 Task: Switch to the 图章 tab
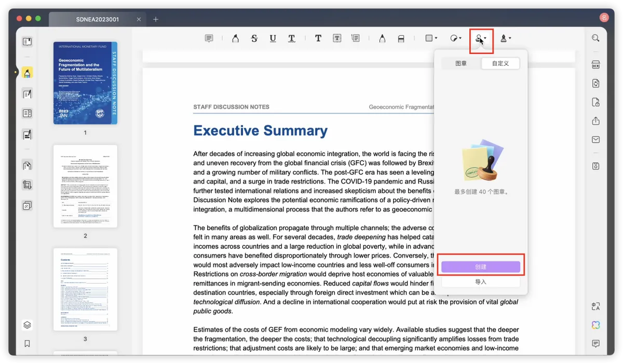461,63
